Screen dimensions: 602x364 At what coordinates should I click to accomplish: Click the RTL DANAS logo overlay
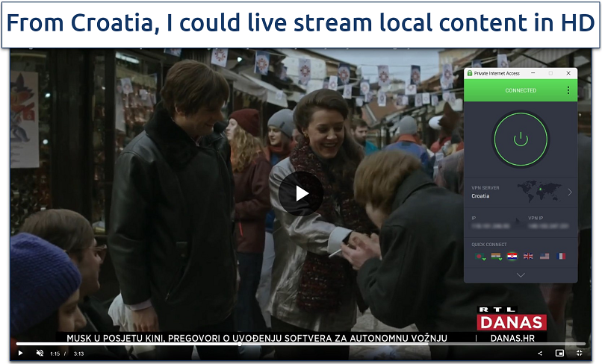coord(512,318)
